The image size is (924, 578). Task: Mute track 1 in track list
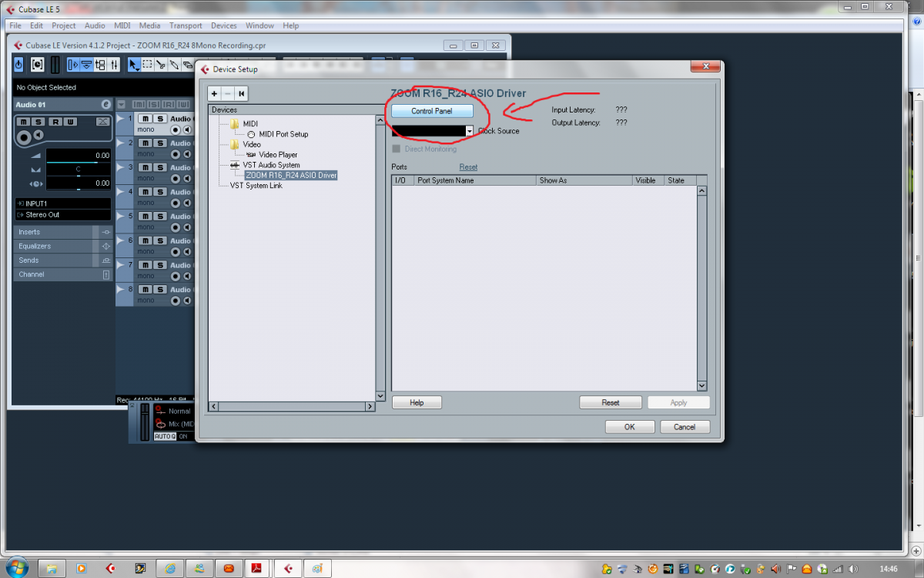(145, 119)
